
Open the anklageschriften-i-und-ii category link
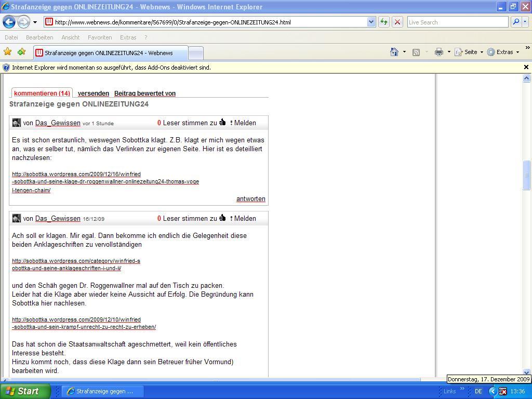click(x=76, y=264)
